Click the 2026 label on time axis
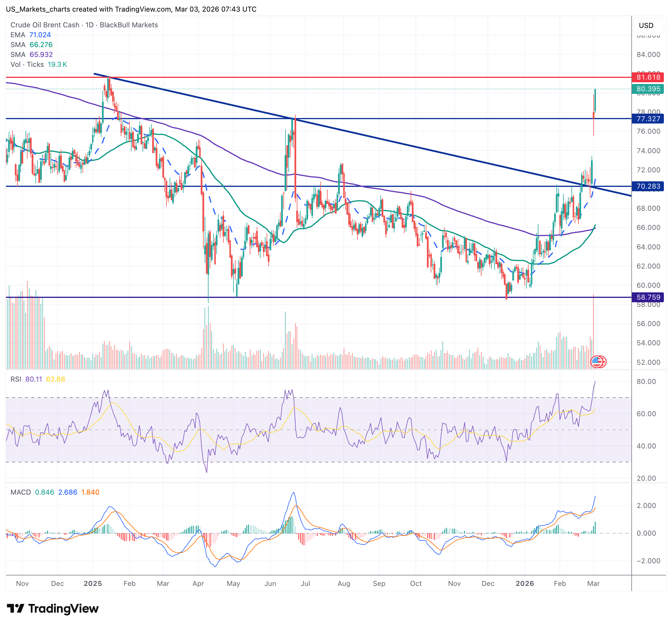Screen dimensions: 672x626 coord(525,583)
